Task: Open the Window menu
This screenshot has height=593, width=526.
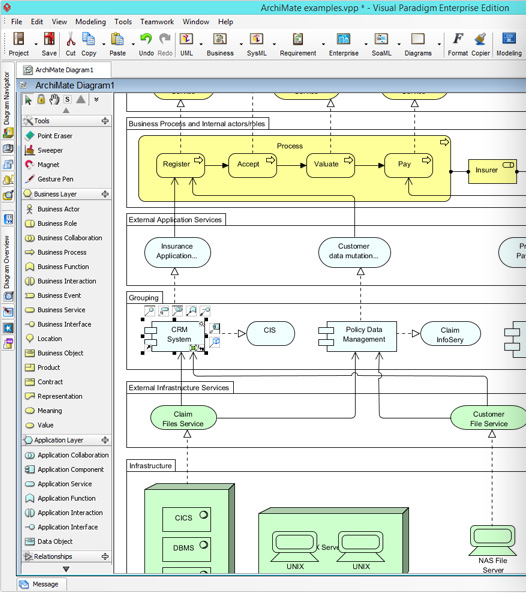Action: tap(196, 22)
